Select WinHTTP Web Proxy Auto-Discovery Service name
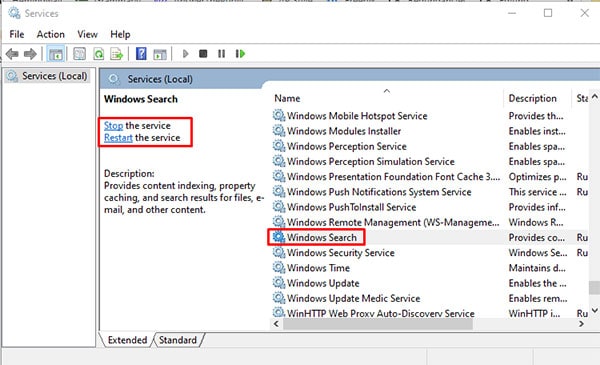 [x=381, y=313]
